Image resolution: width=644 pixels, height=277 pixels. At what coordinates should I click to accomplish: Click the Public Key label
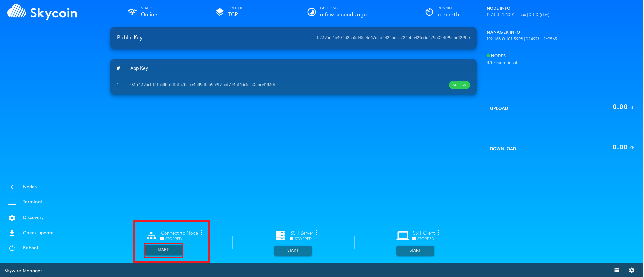click(130, 38)
